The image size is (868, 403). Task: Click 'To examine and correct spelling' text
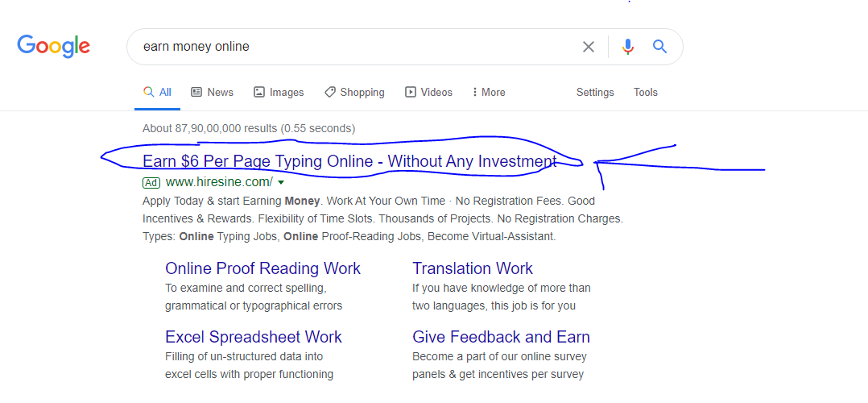pos(246,289)
